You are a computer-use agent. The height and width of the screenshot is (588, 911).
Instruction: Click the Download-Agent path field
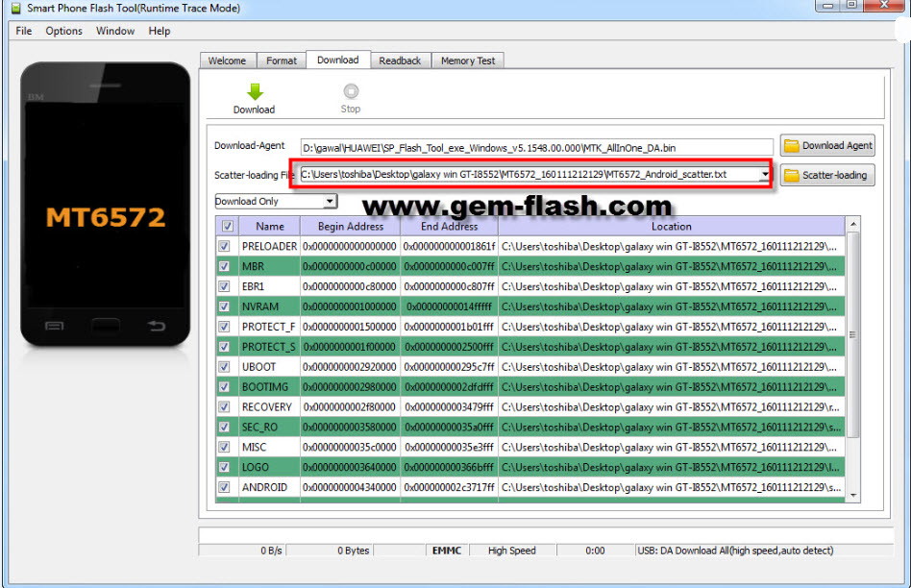pos(536,148)
